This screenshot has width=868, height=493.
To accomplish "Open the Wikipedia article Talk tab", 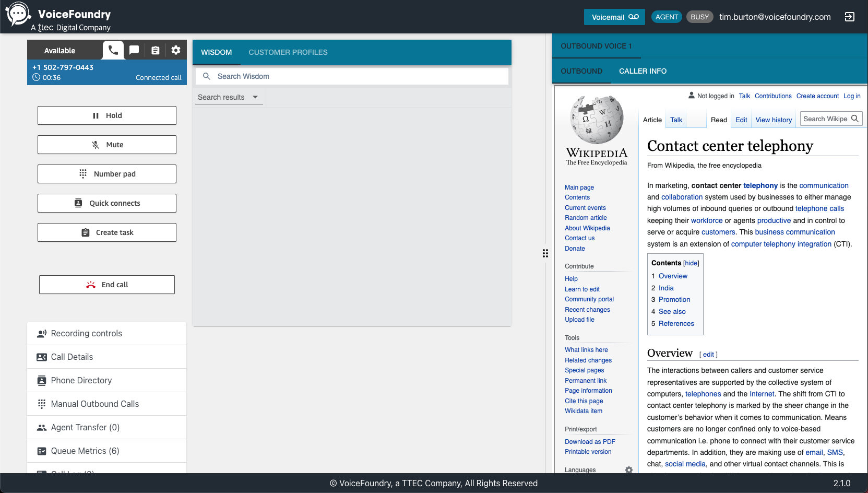I will tap(676, 120).
